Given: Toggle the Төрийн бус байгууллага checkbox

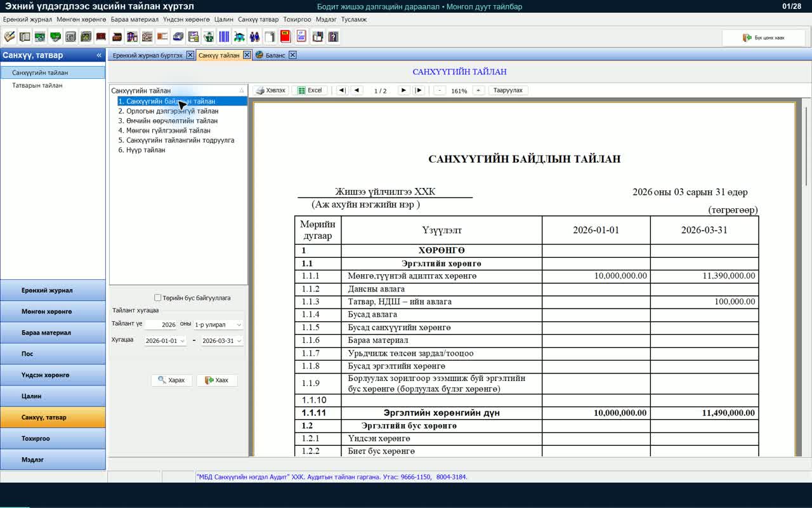Looking at the screenshot, I should (x=158, y=298).
